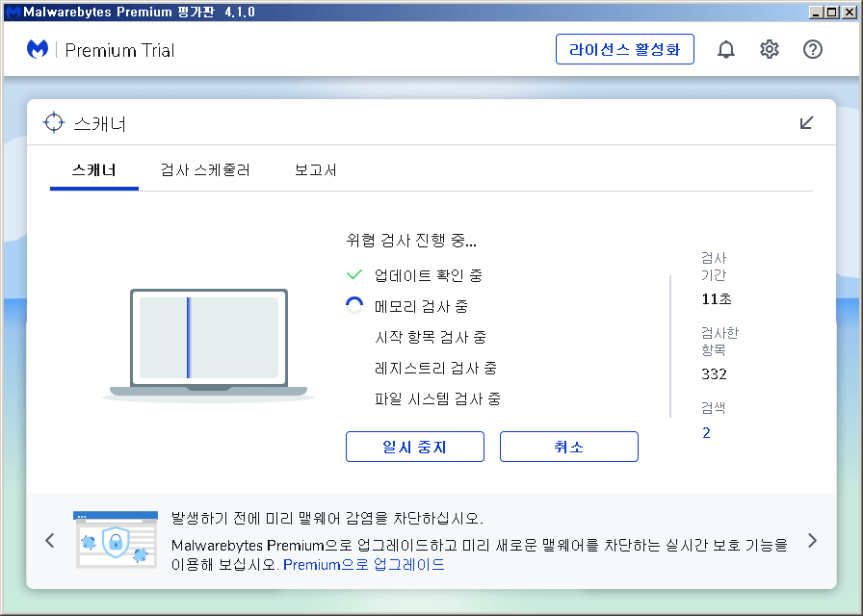The width and height of the screenshot is (863, 616).
Task: Click the scanner crosshair icon
Action: tap(54, 122)
